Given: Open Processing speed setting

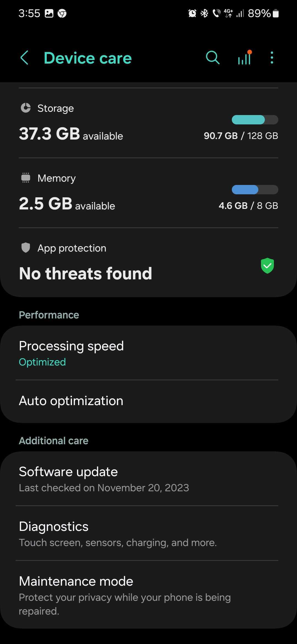Looking at the screenshot, I should [x=71, y=353].
